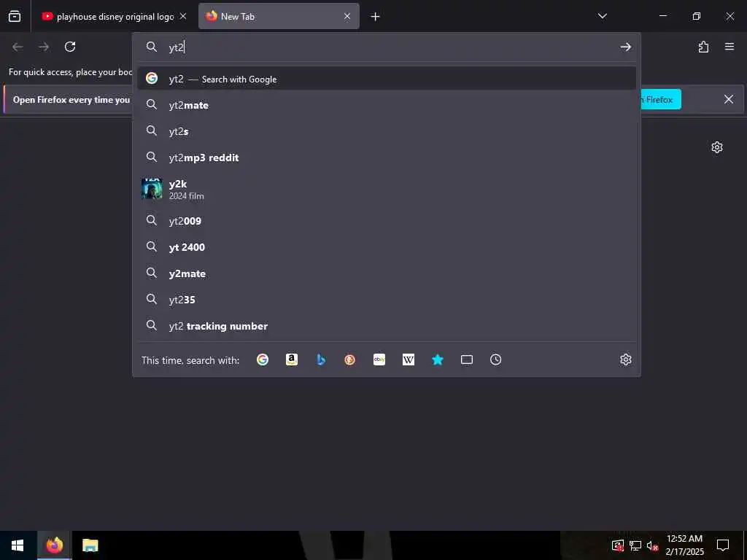Choose the Bing one-off search icon
747x560 pixels.
click(321, 359)
